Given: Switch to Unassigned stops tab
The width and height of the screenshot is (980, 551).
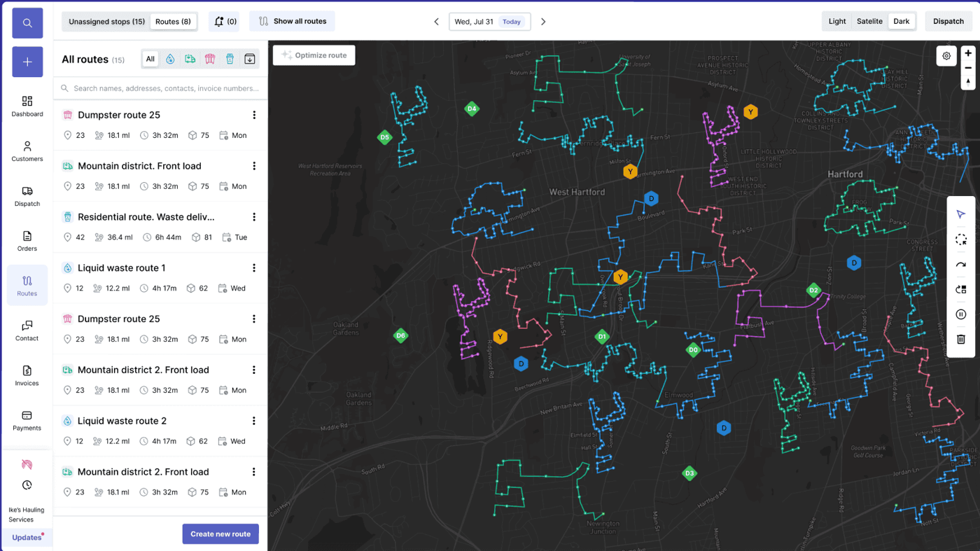Looking at the screenshot, I should pyautogui.click(x=106, y=22).
